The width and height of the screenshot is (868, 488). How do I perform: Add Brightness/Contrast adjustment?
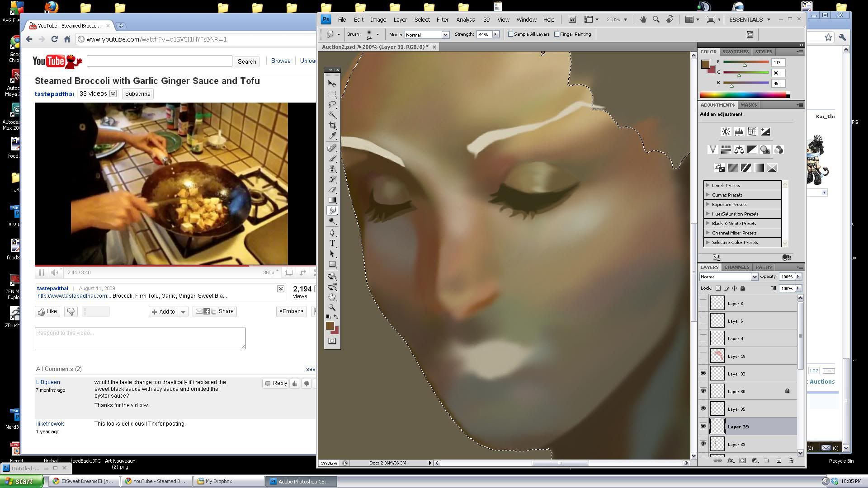(x=726, y=131)
